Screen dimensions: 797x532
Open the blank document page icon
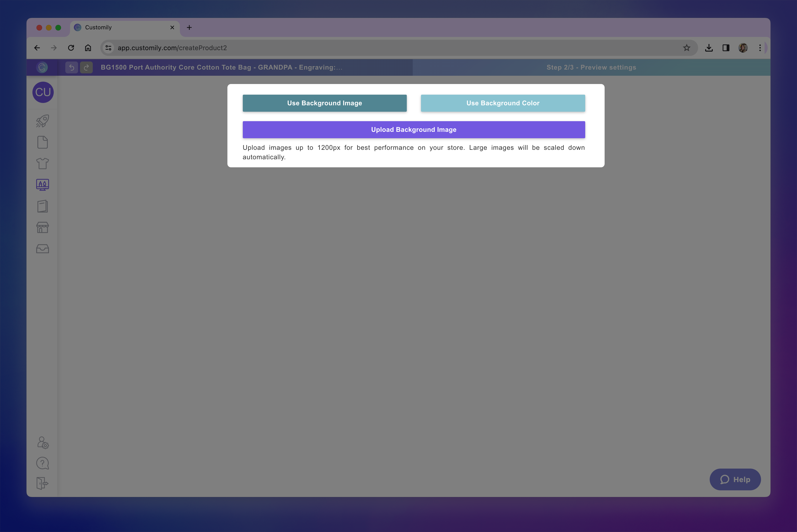click(x=42, y=142)
